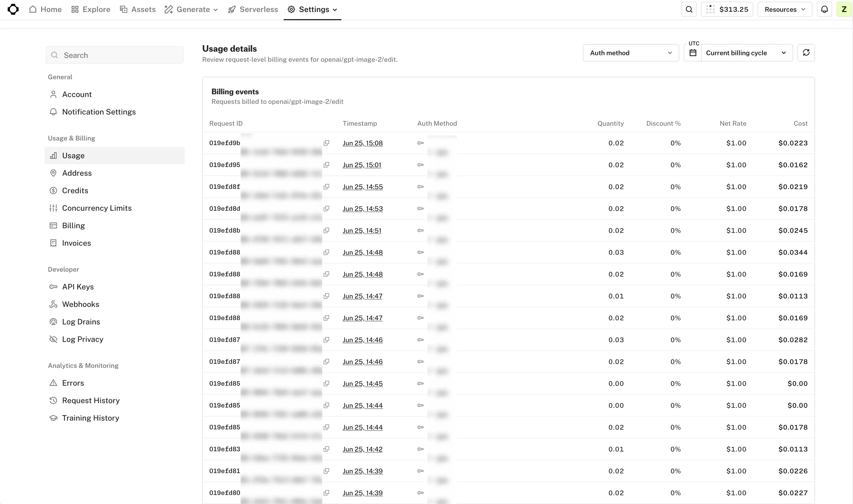The image size is (853, 504).
Task: Click the Net Rate column header
Action: [x=733, y=123]
